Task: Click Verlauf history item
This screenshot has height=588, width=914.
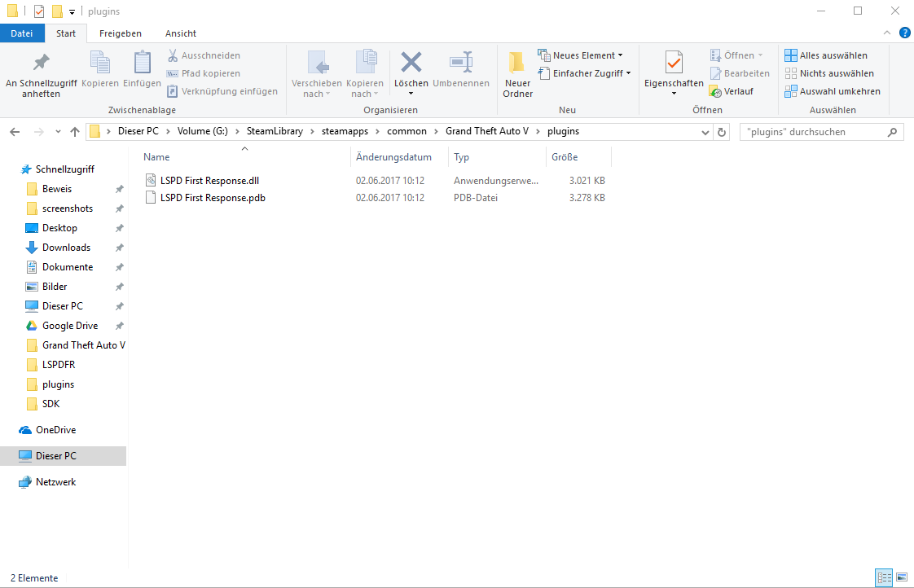Action: (732, 91)
